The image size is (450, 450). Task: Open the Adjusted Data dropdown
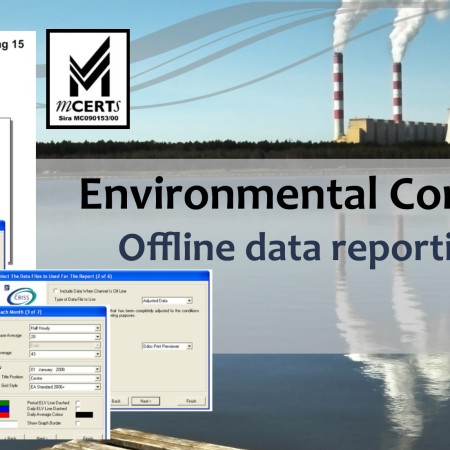click(167, 301)
